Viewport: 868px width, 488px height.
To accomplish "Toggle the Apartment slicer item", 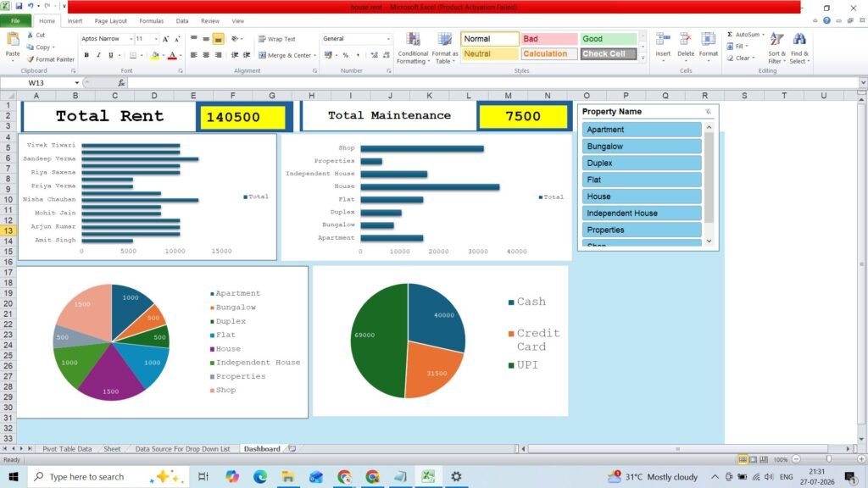I will [642, 130].
